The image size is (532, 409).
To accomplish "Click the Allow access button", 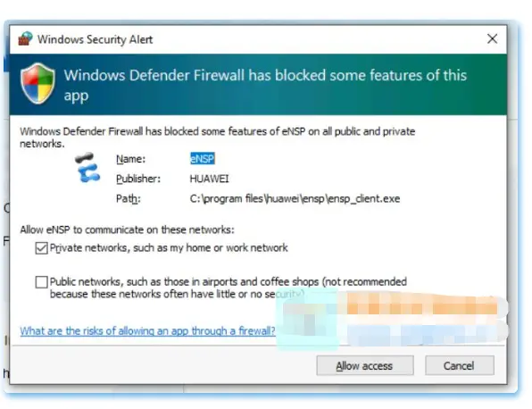I will [365, 365].
